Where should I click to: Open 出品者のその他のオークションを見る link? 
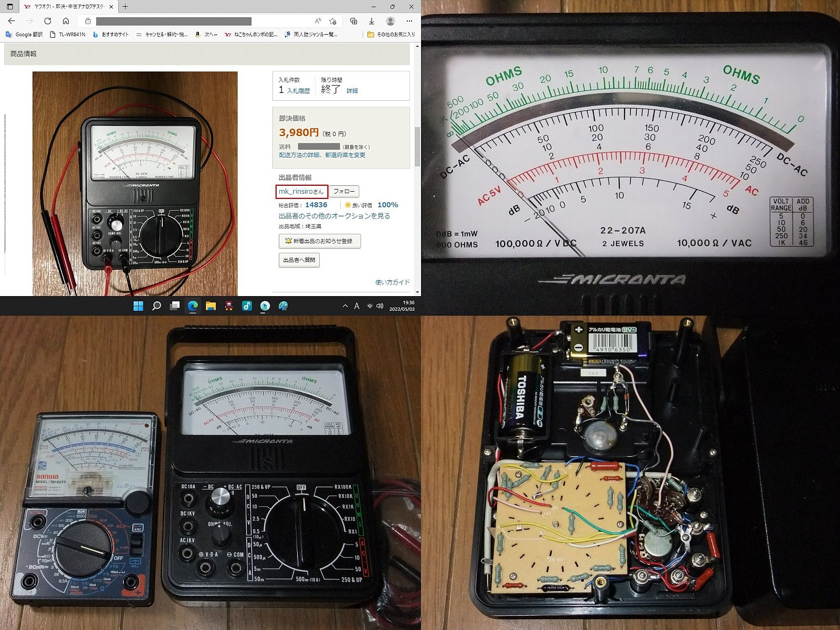pos(334,216)
